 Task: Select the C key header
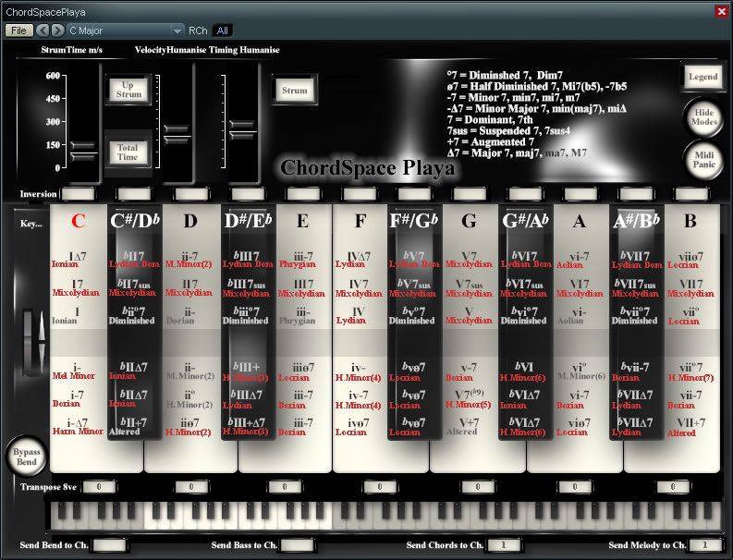pos(78,221)
